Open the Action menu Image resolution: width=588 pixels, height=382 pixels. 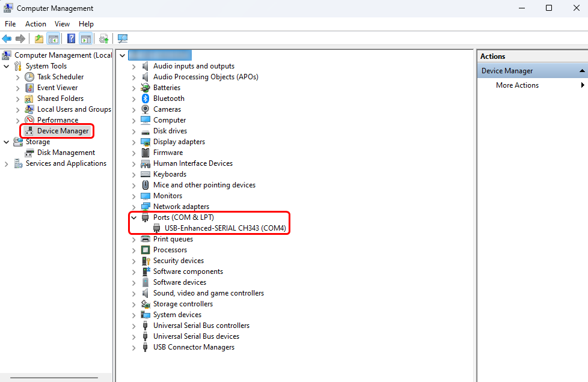tap(35, 24)
